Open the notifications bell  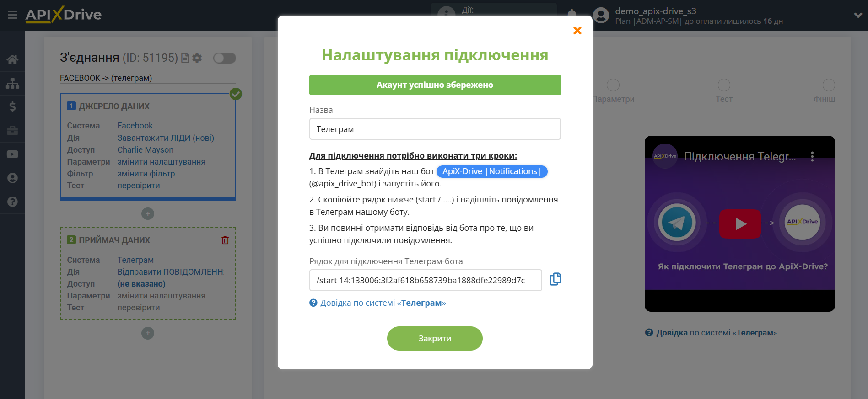coord(572,13)
